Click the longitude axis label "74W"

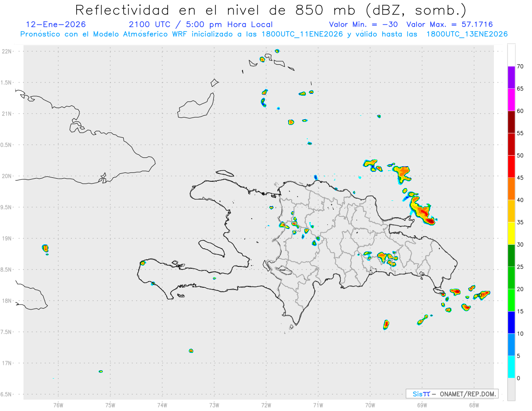click(162, 405)
